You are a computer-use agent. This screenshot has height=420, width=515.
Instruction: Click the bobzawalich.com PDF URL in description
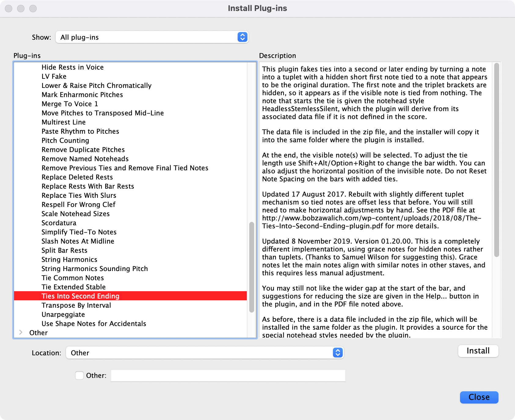(x=371, y=222)
